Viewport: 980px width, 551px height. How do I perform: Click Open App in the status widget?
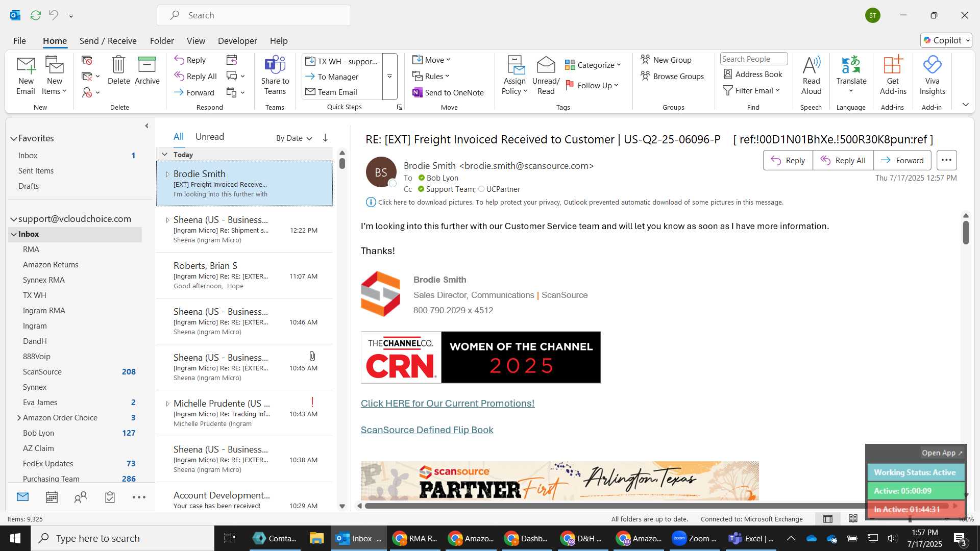pyautogui.click(x=942, y=453)
